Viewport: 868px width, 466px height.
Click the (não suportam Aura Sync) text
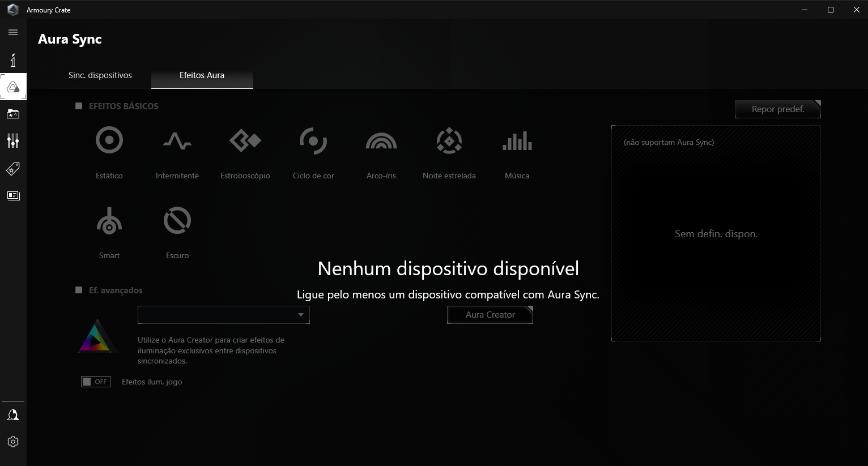click(669, 142)
